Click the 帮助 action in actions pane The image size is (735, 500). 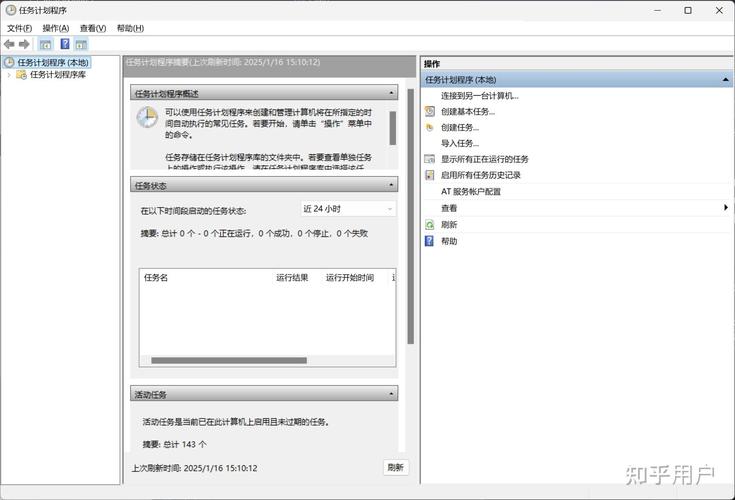click(449, 241)
